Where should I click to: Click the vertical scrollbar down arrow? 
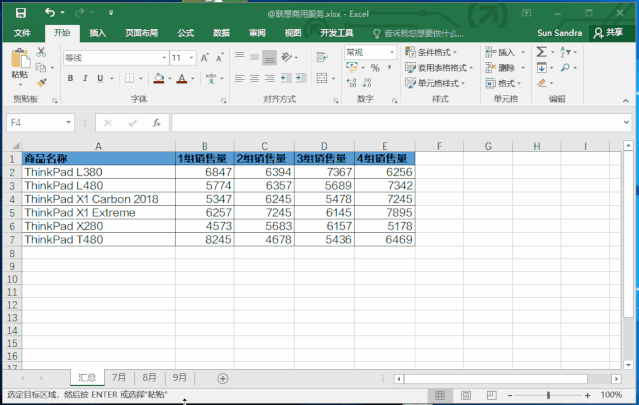[x=628, y=365]
